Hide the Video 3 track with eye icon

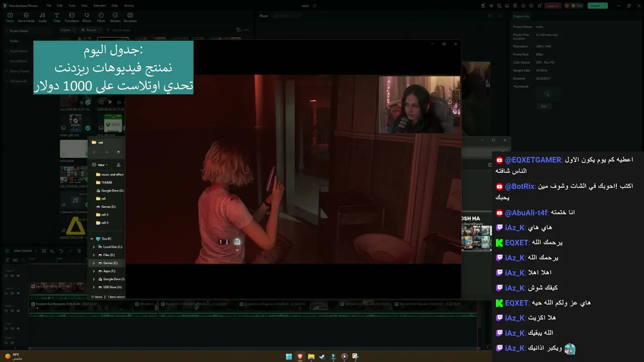[18, 293]
